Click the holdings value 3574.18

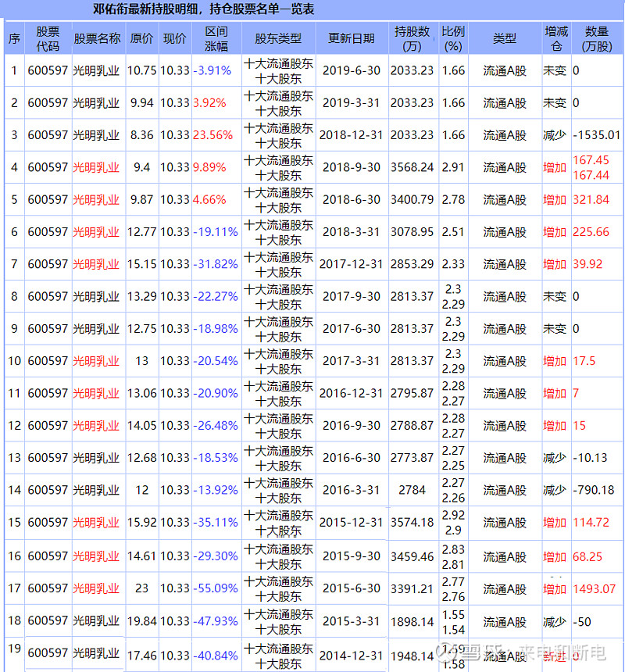[x=412, y=523]
